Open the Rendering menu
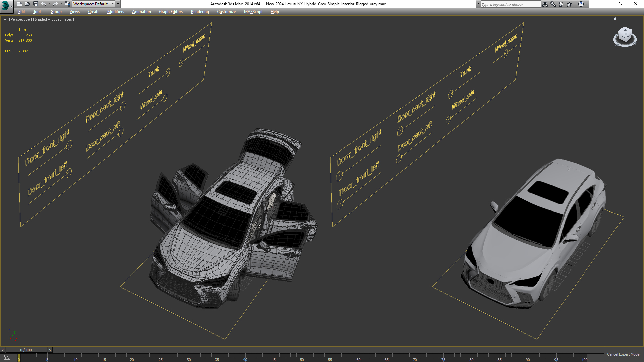Image resolution: width=644 pixels, height=362 pixels. coord(200,12)
